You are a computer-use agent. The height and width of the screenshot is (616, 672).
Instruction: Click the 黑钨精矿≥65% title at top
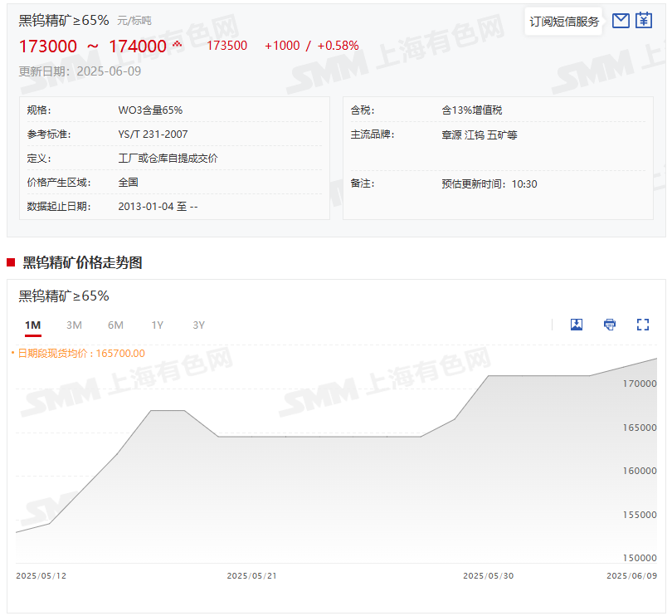(x=64, y=20)
